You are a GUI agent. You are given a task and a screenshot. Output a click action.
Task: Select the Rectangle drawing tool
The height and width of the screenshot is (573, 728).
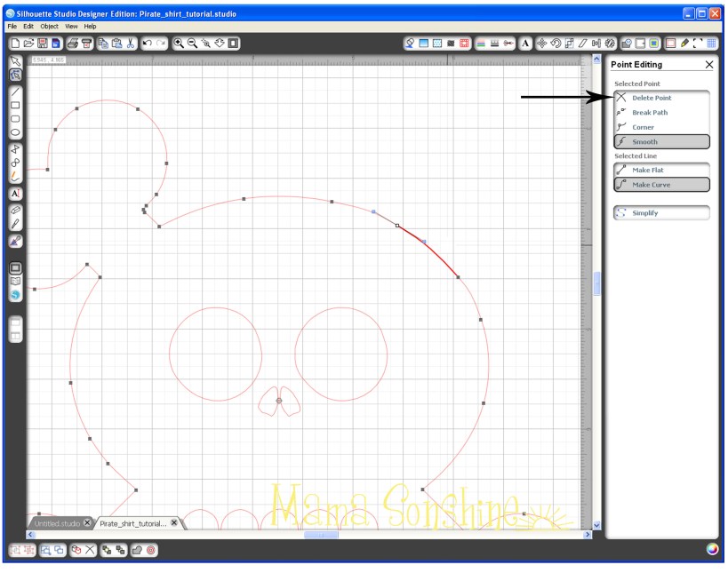click(x=15, y=103)
